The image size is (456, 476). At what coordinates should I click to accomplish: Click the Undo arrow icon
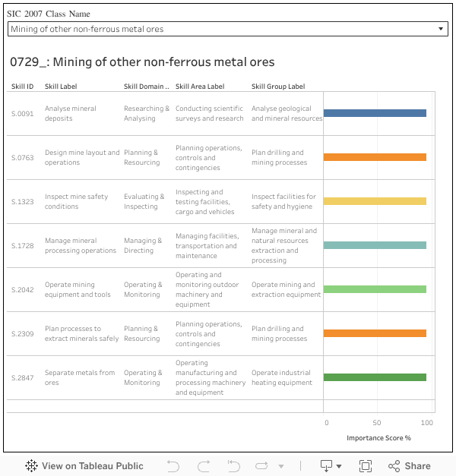coord(173,466)
